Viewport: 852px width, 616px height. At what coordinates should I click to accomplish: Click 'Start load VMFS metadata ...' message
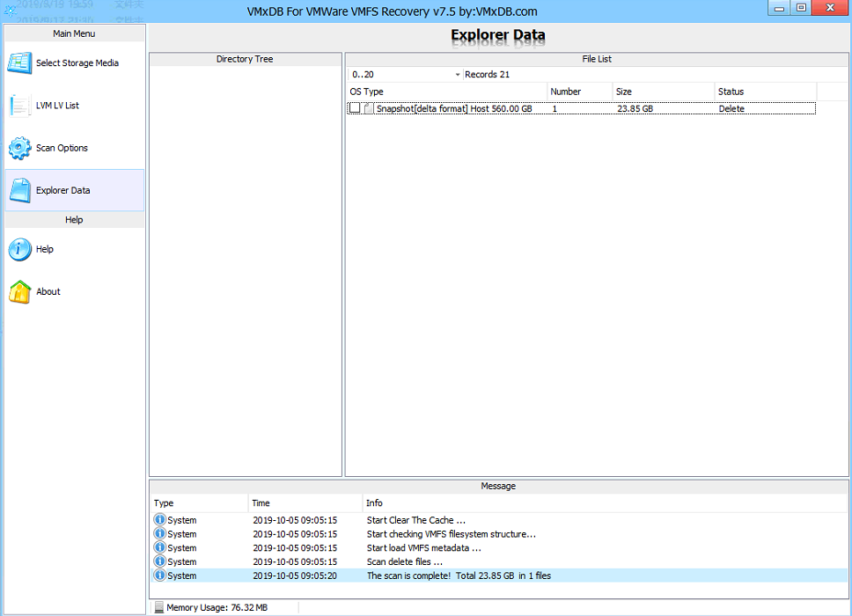click(424, 547)
